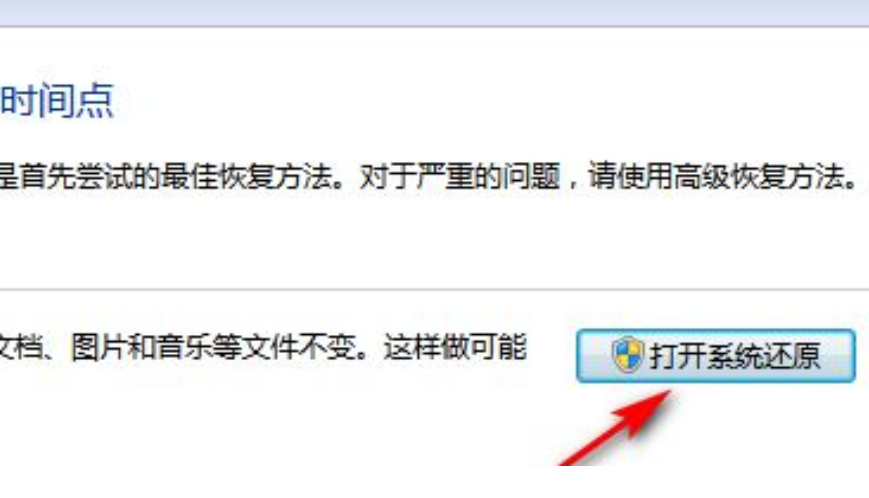Click the blue 时间点 heading

click(x=57, y=101)
